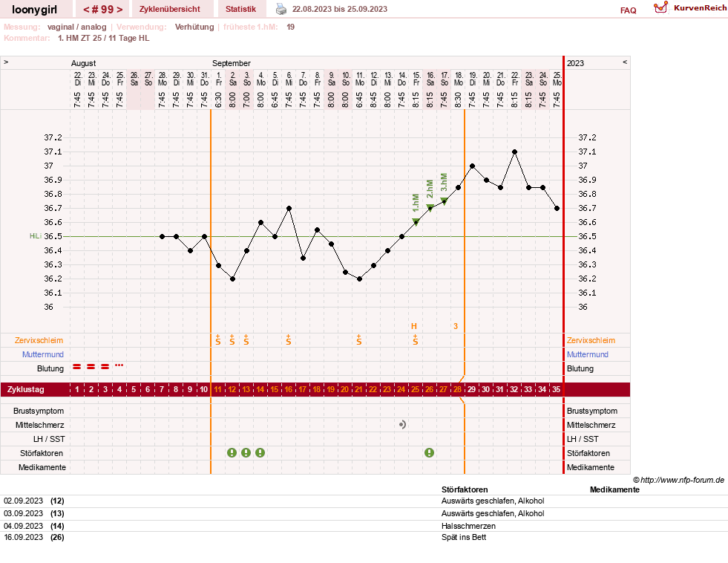Click the bleeding marker on cycle day 3
The height and width of the screenshot is (563, 728).
tap(105, 366)
